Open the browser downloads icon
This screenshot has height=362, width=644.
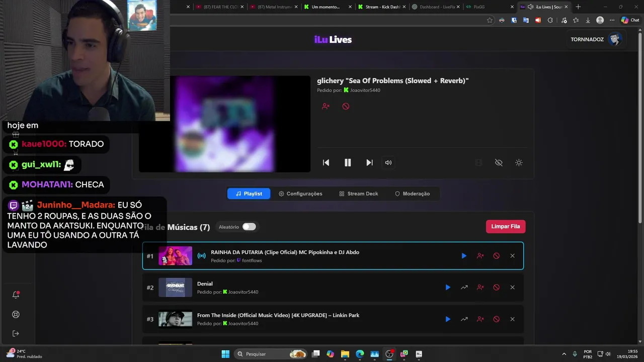click(x=588, y=20)
